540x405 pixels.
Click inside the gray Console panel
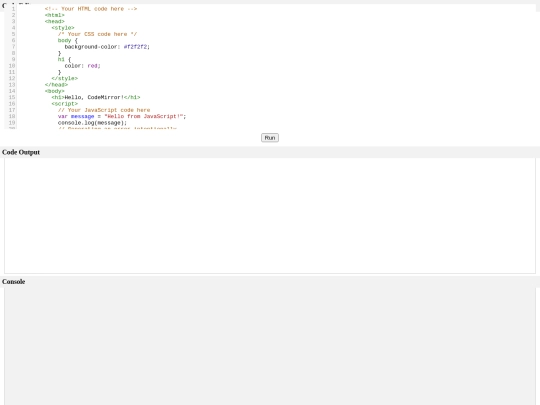click(x=270, y=346)
